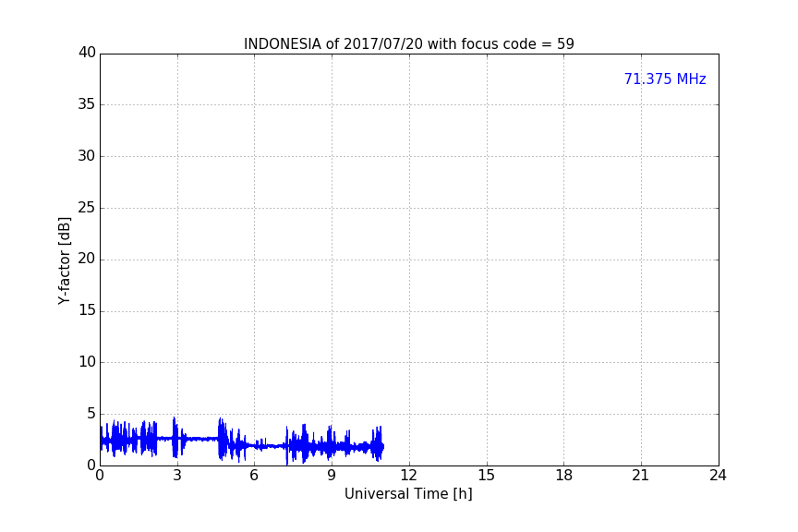Click the x-axis tick label 24
The width and height of the screenshot is (798, 532).
click(718, 476)
